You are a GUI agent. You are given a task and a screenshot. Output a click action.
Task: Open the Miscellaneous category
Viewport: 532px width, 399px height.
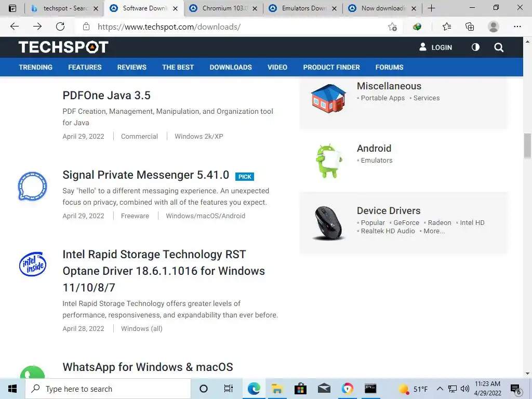coord(389,86)
